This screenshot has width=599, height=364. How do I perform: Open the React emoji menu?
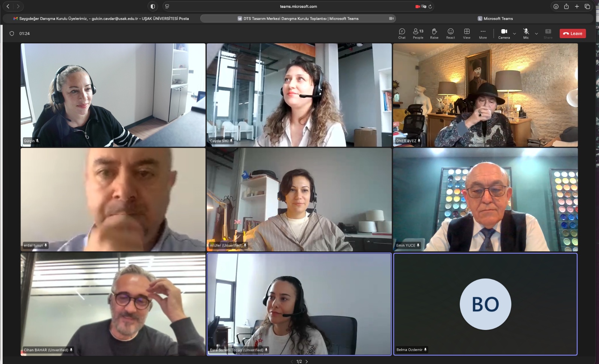click(x=450, y=33)
